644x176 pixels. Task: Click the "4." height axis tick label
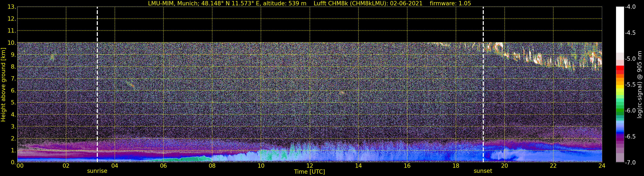(x=13, y=115)
